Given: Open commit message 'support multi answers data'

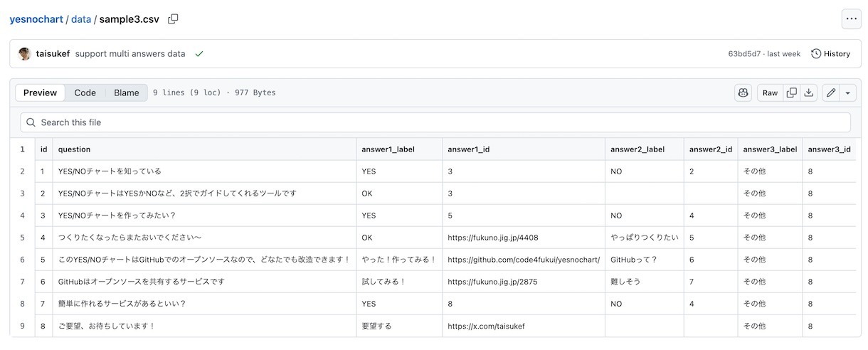Looking at the screenshot, I should click(130, 54).
